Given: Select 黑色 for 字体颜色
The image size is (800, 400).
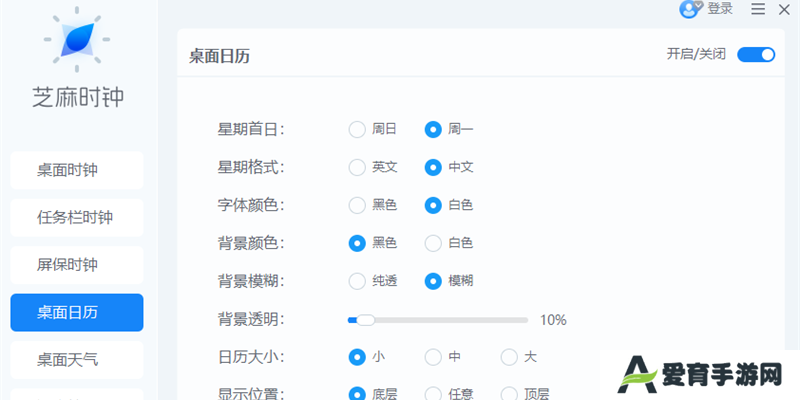Looking at the screenshot, I should click(x=357, y=205).
